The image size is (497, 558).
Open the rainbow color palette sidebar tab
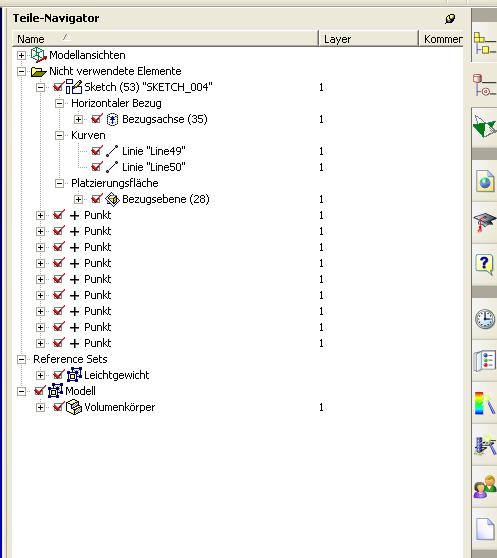tap(484, 403)
